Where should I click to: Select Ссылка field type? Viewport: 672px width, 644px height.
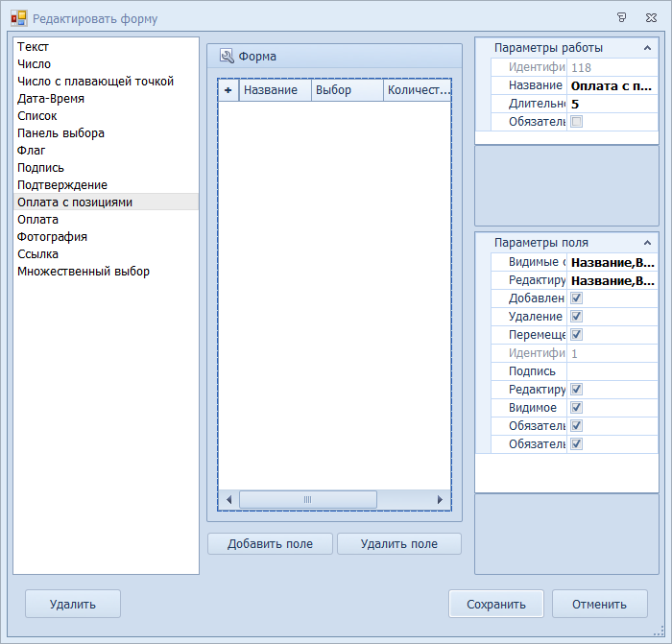[x=106, y=254]
